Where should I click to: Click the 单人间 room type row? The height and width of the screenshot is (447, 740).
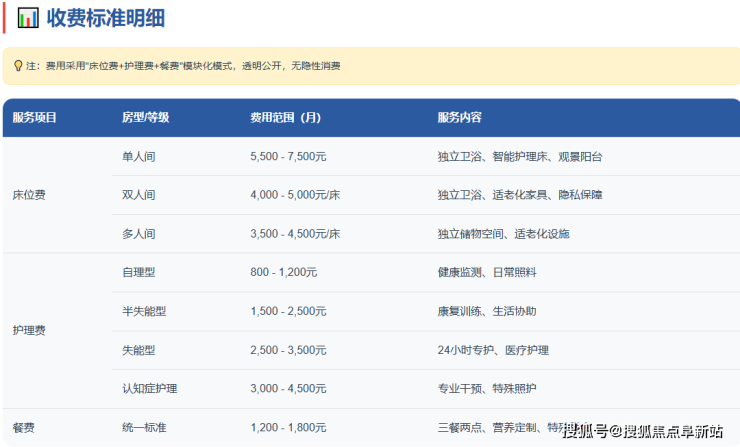coord(138,157)
